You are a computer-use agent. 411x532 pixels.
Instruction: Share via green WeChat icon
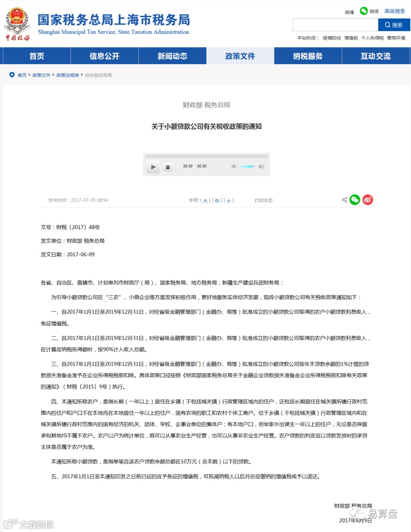pos(355,200)
